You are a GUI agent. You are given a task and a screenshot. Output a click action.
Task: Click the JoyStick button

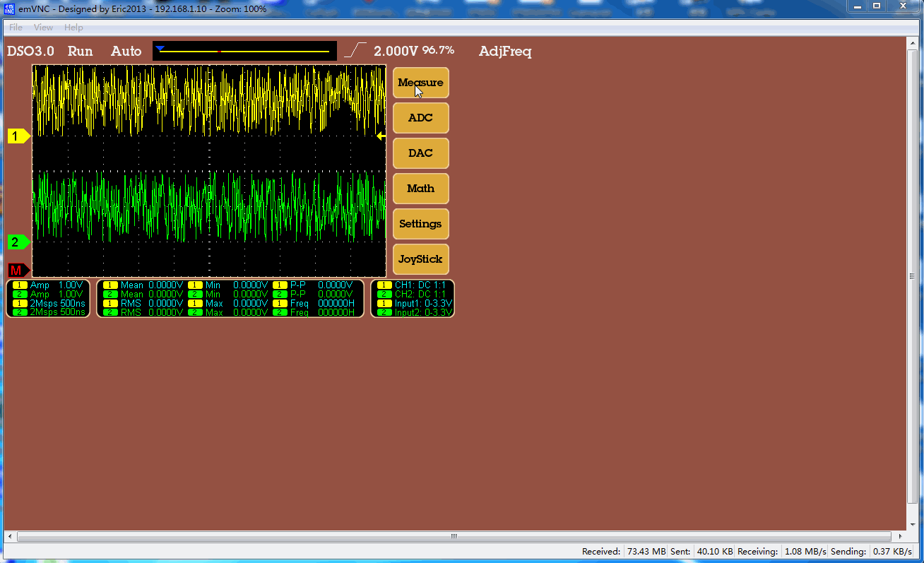coord(420,259)
